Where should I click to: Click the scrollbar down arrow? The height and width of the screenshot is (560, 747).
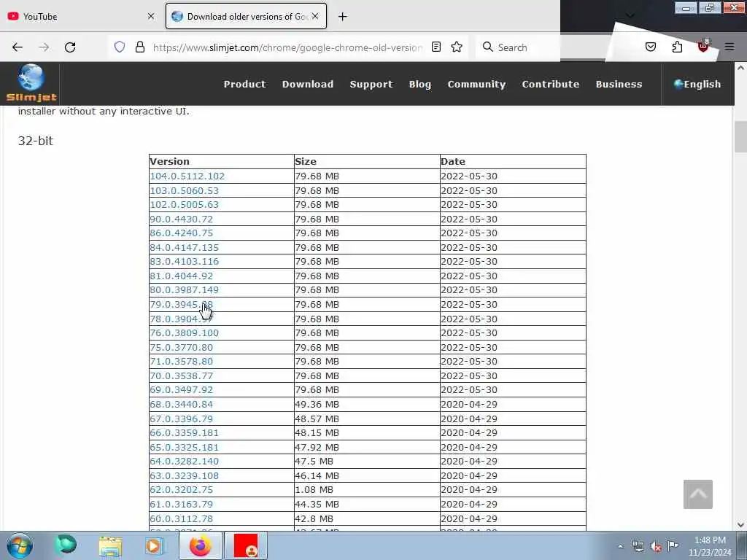click(740, 524)
